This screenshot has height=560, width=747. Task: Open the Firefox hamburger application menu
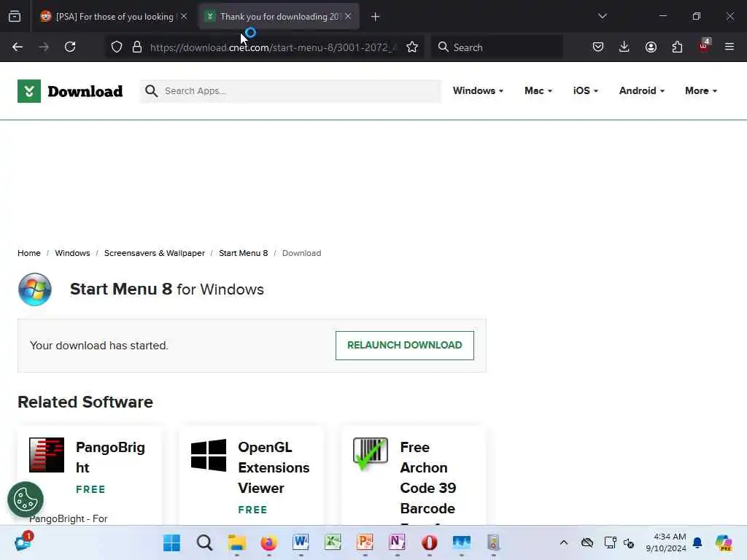tap(729, 47)
